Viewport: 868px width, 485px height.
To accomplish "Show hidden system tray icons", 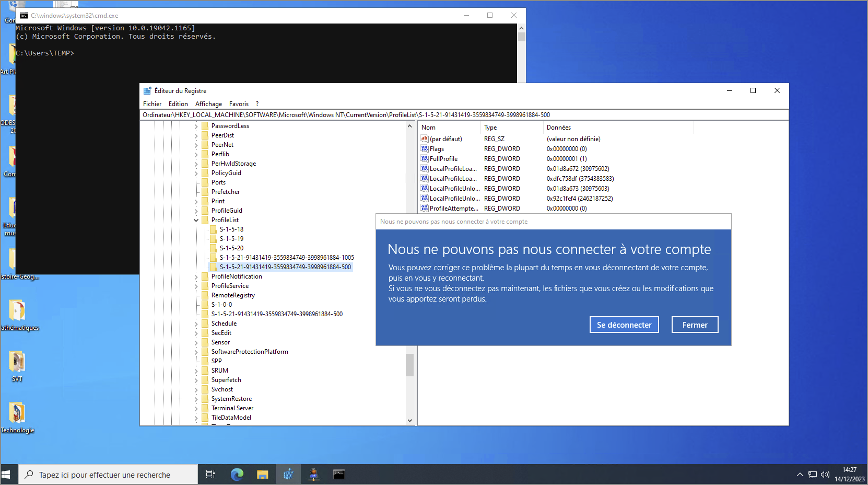I will pos(800,475).
